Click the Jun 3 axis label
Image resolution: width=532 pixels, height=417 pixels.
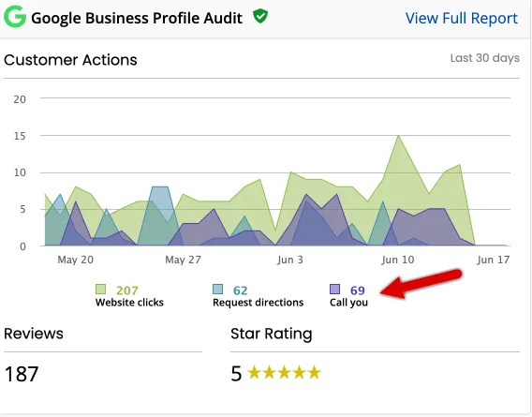pos(290,260)
